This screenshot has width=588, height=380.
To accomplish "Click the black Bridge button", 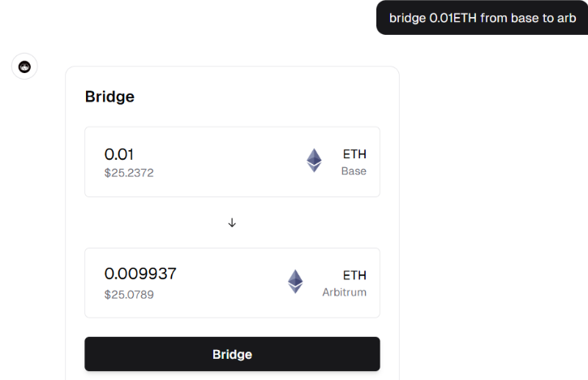I will (232, 354).
